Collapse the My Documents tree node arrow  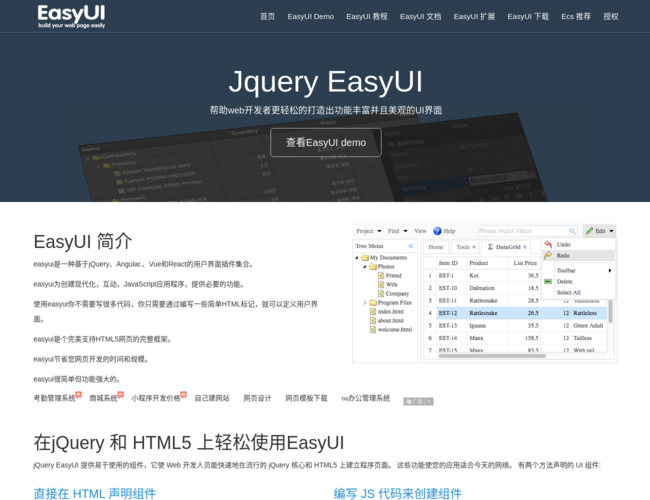click(x=357, y=257)
